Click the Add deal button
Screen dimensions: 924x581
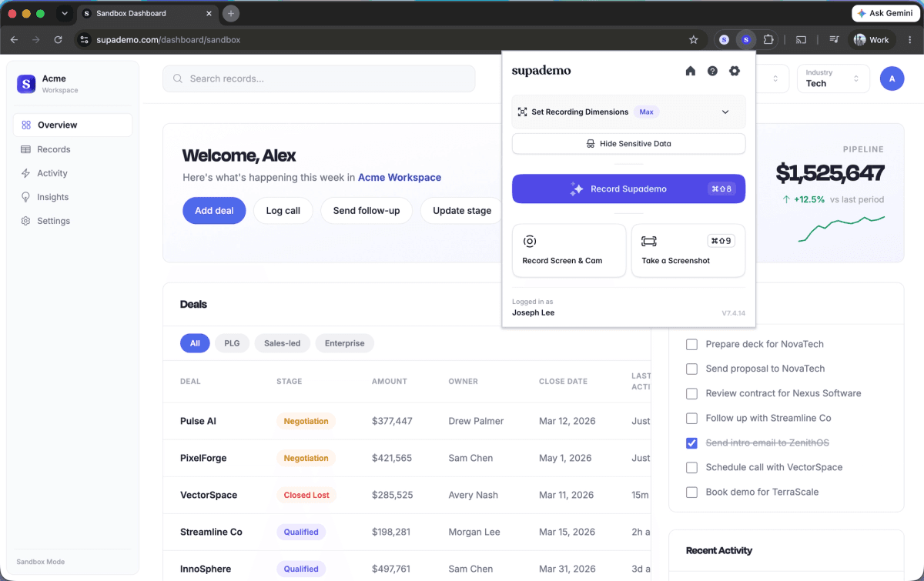[214, 211]
